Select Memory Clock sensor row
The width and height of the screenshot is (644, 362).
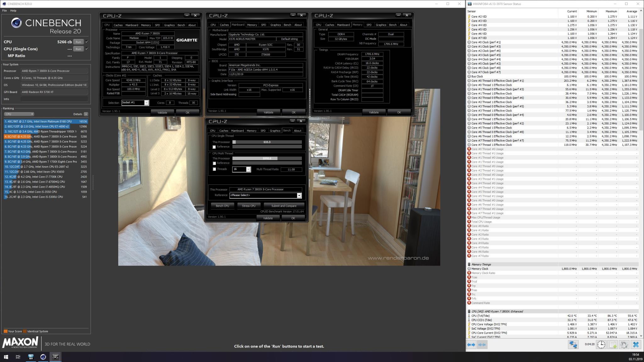tap(552, 269)
